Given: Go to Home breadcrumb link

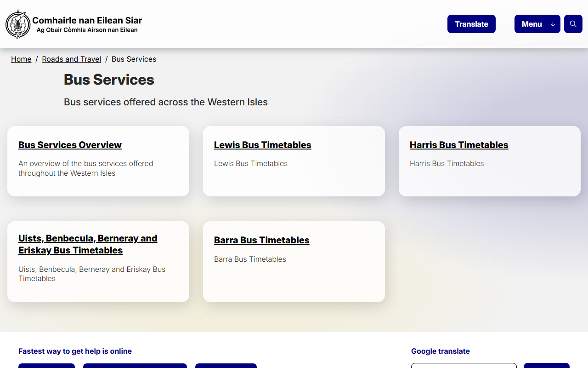Looking at the screenshot, I should coord(21,59).
